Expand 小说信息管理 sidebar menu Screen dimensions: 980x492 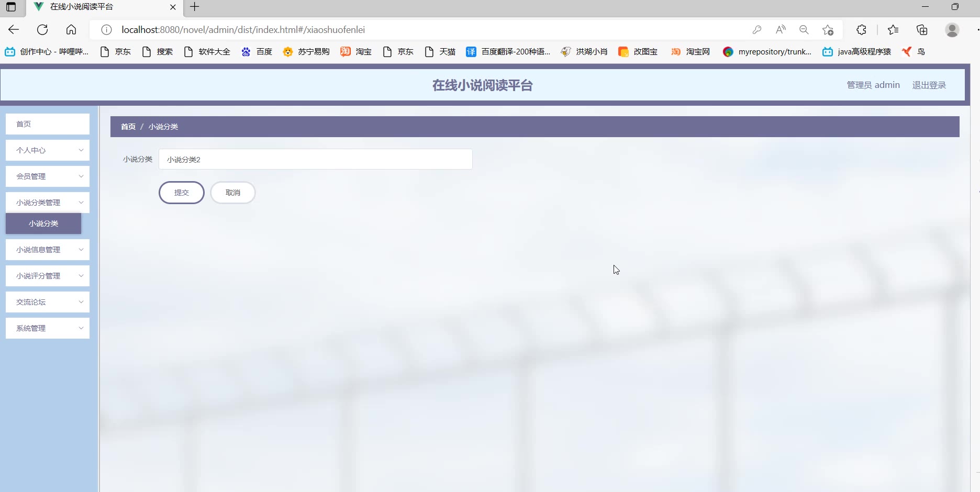48,250
